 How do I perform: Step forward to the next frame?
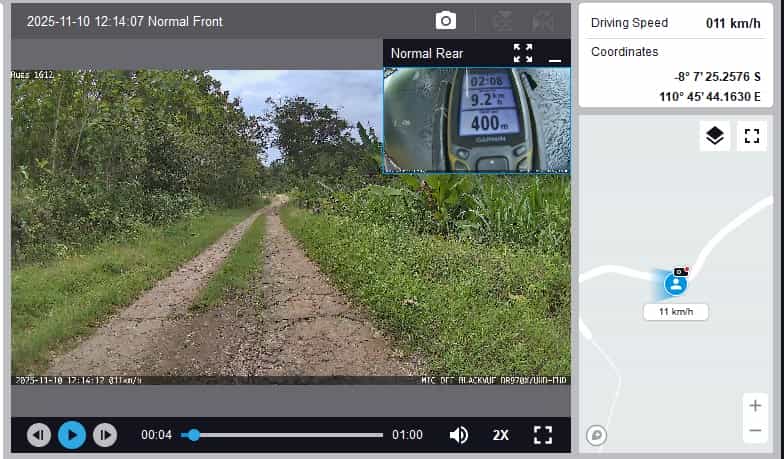click(x=104, y=435)
